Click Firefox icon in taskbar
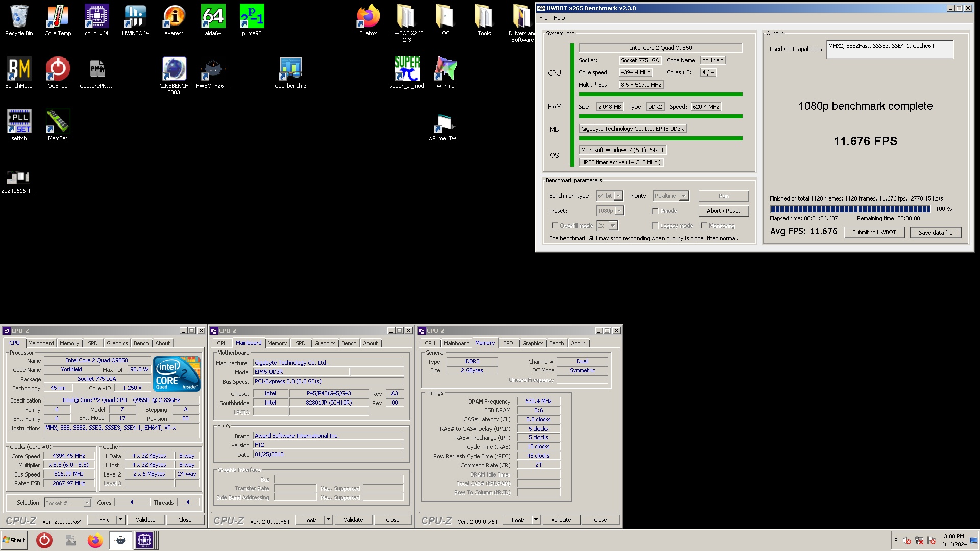The height and width of the screenshot is (551, 980). [x=95, y=540]
